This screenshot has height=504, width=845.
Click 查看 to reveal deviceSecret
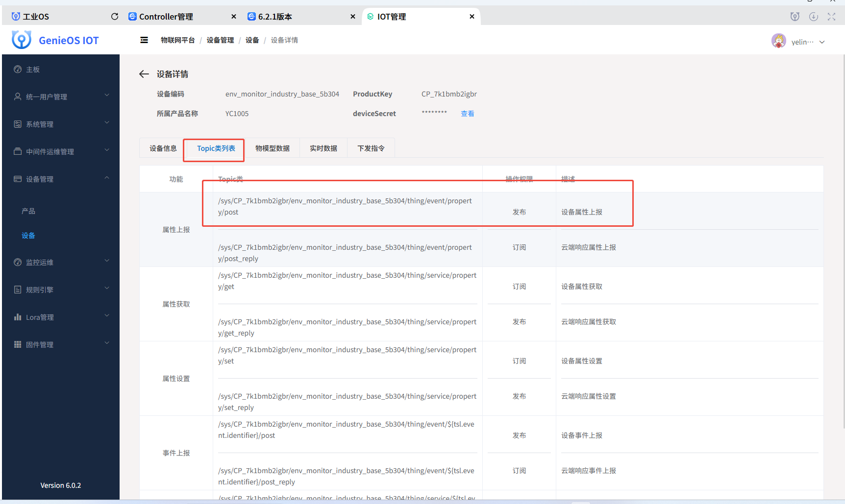pos(467,113)
